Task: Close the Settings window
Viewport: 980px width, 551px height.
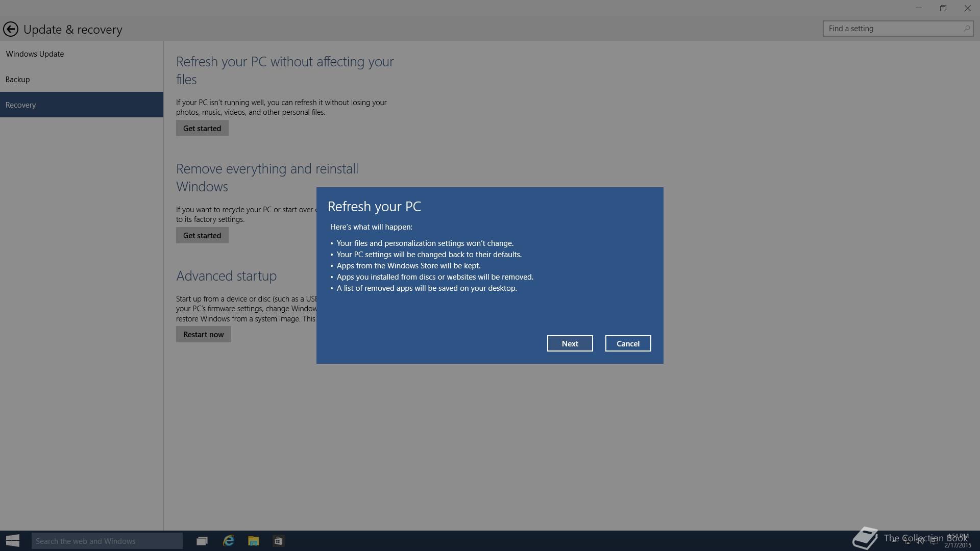Action: pos(968,8)
